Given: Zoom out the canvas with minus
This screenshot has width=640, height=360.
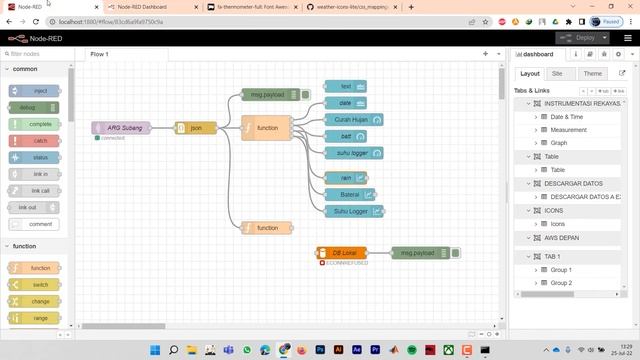Looking at the screenshot, I should (x=481, y=334).
